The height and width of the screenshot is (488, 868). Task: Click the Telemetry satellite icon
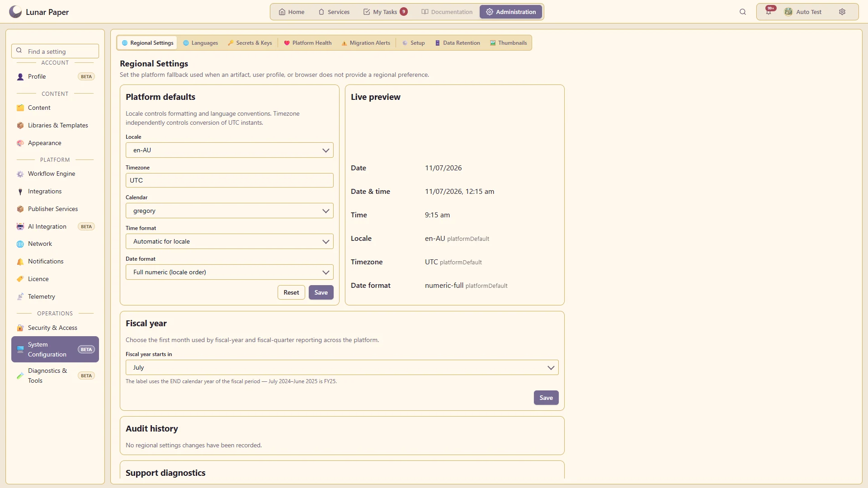[x=20, y=297]
